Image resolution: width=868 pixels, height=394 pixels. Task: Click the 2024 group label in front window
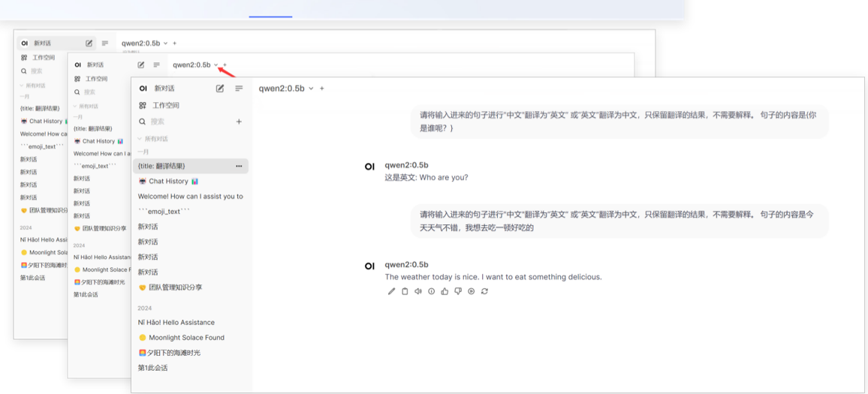[x=144, y=308]
